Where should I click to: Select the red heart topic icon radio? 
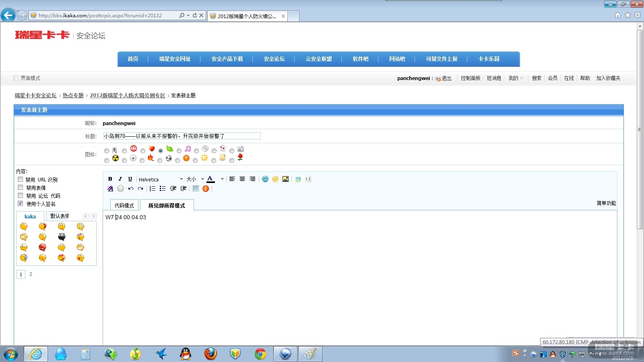coord(143,151)
